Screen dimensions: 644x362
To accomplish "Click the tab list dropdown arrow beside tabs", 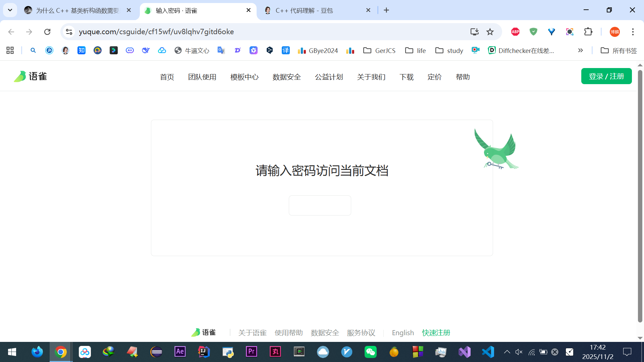I will pos(10,10).
